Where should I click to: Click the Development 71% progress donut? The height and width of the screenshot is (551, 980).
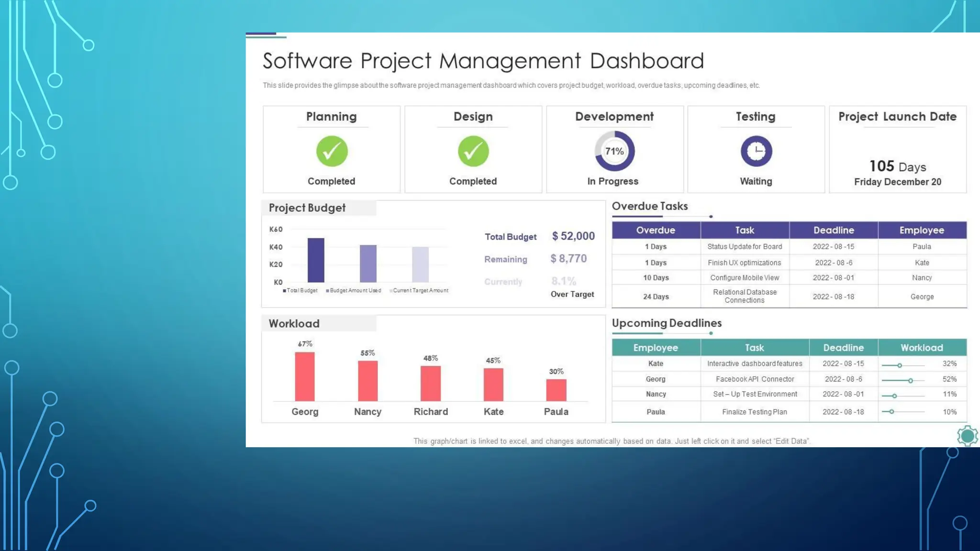click(614, 151)
